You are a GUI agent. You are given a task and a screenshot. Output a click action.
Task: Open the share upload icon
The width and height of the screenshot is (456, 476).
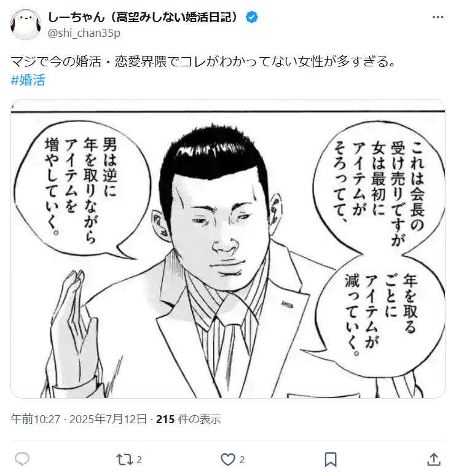(x=434, y=459)
